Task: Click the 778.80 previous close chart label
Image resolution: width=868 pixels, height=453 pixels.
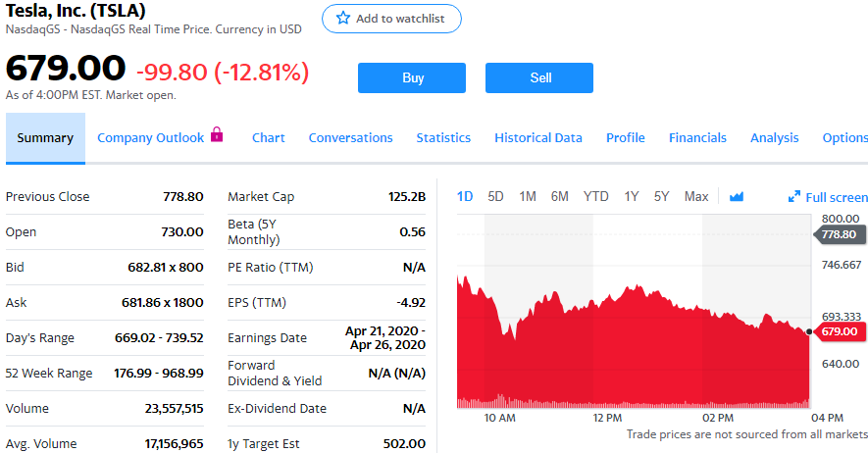Action: [x=838, y=234]
